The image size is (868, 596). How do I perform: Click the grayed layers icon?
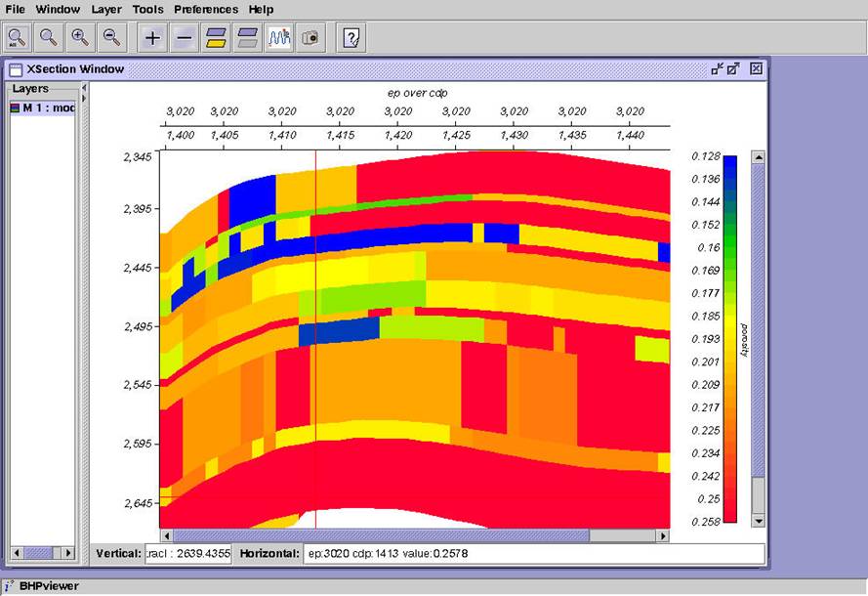pos(247,38)
